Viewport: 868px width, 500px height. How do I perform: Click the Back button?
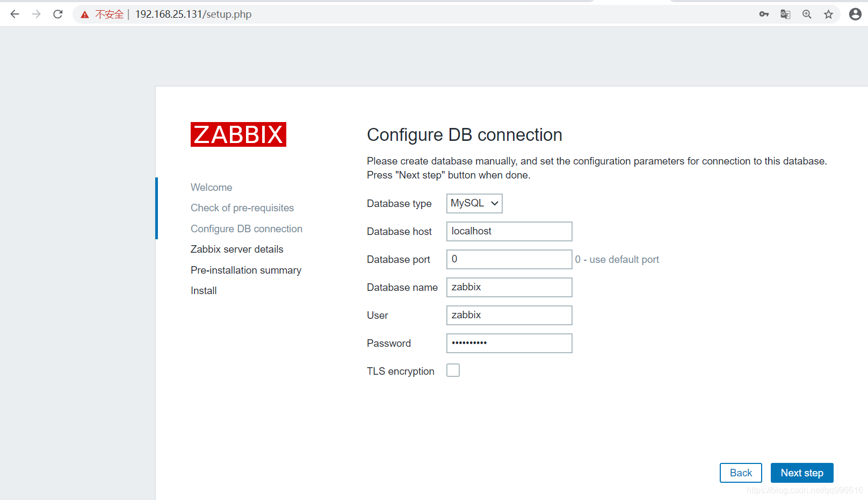(x=741, y=473)
